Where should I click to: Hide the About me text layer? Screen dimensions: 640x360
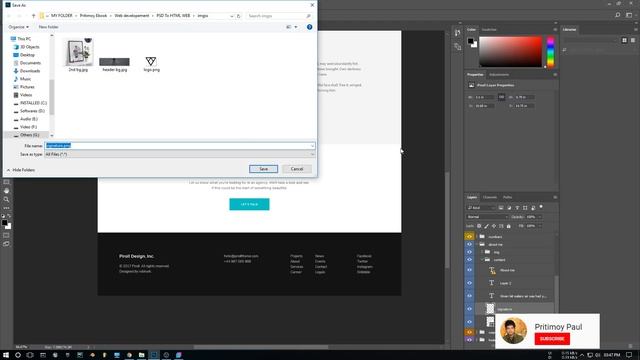[x=469, y=270]
